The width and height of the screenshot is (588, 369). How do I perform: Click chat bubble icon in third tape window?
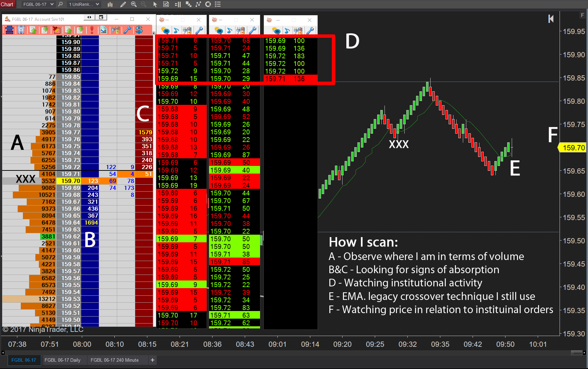point(276,31)
